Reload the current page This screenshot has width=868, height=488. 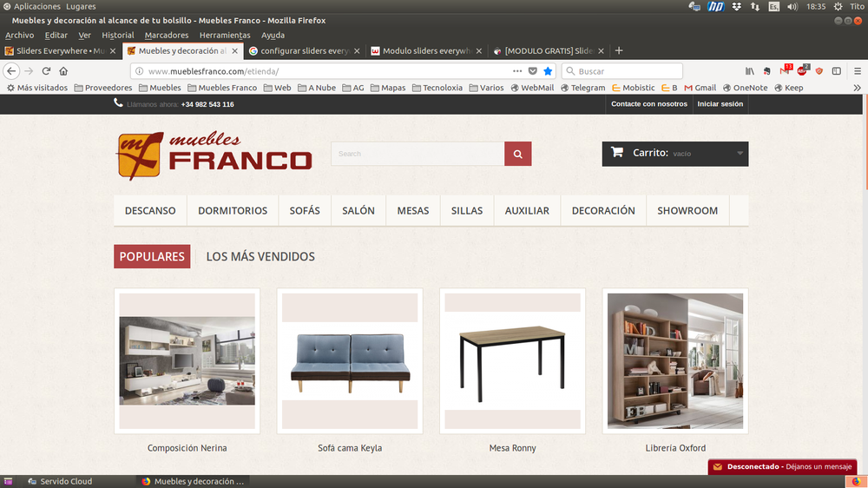point(47,71)
